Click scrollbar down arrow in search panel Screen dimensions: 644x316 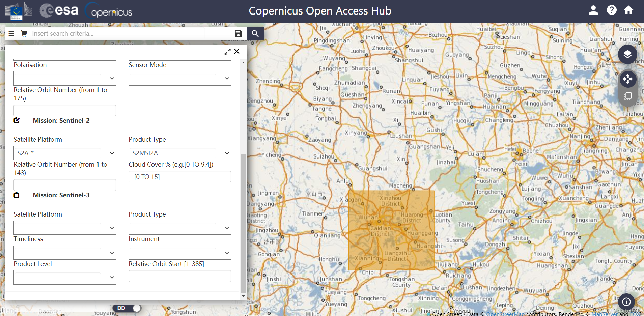pyautogui.click(x=243, y=296)
